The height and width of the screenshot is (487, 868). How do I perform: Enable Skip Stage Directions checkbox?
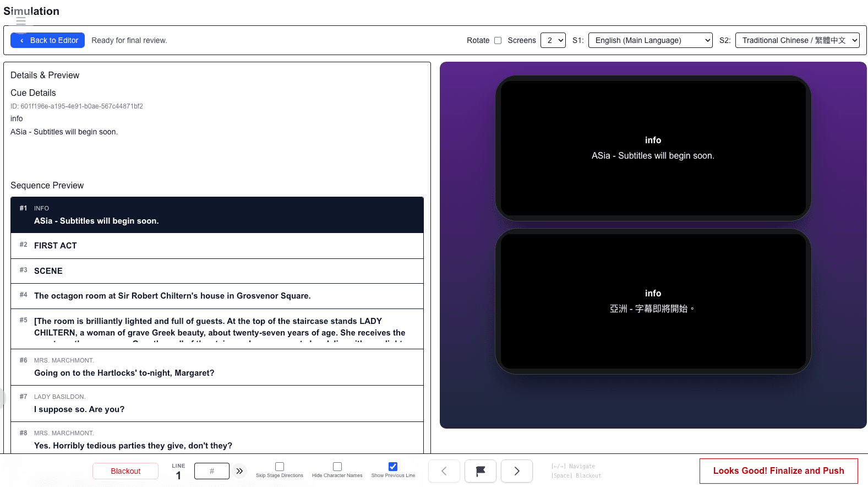[280, 467]
